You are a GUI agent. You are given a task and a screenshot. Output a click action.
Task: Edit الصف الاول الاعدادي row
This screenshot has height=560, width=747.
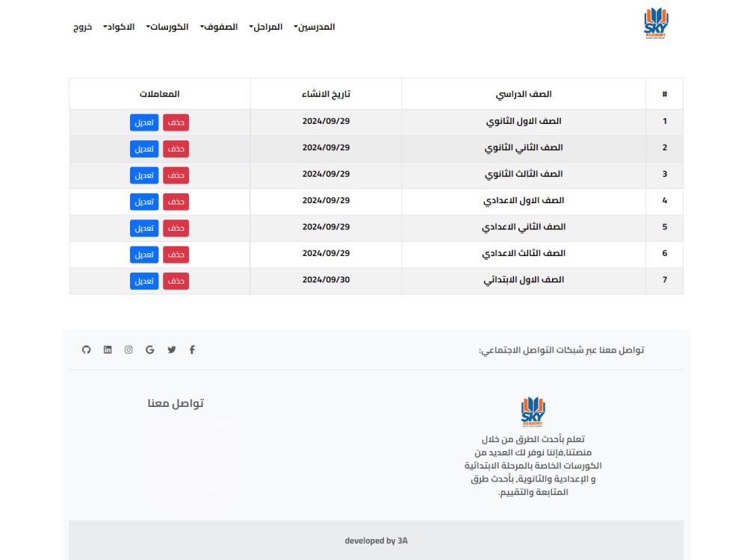point(144,202)
